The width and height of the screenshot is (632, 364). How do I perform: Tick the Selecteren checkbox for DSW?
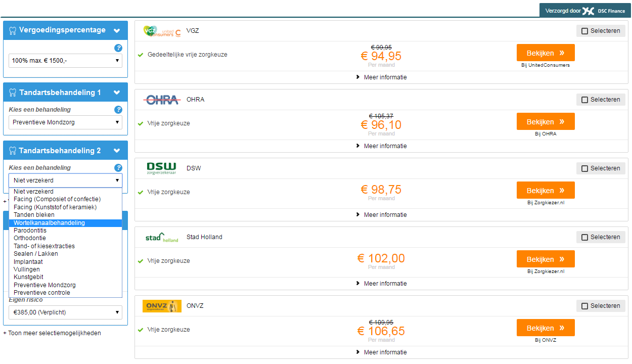(x=584, y=168)
